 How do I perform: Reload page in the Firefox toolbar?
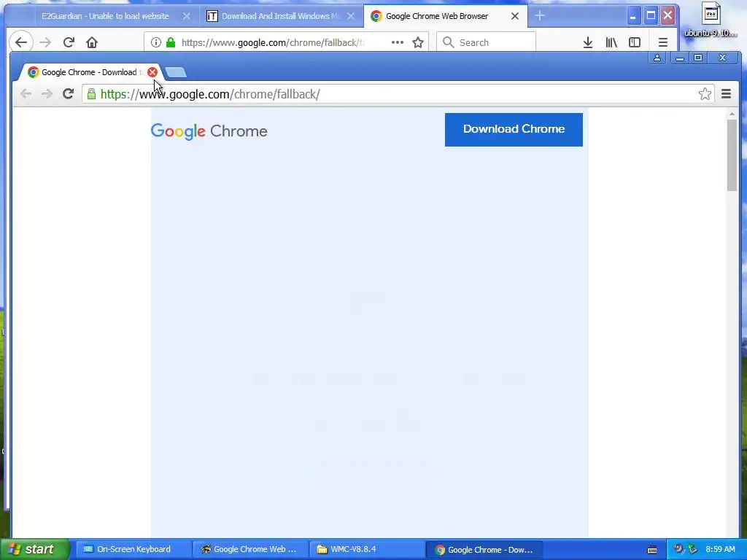click(69, 42)
